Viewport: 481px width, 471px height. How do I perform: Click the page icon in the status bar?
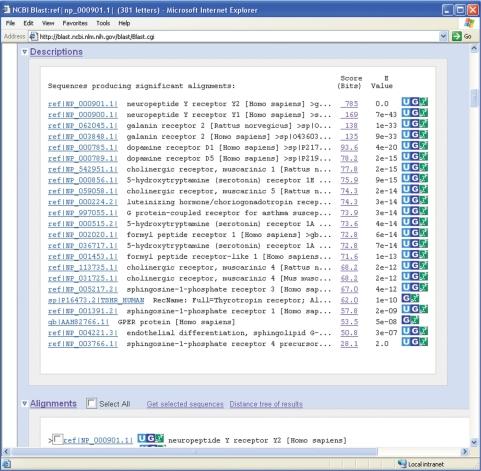7,464
